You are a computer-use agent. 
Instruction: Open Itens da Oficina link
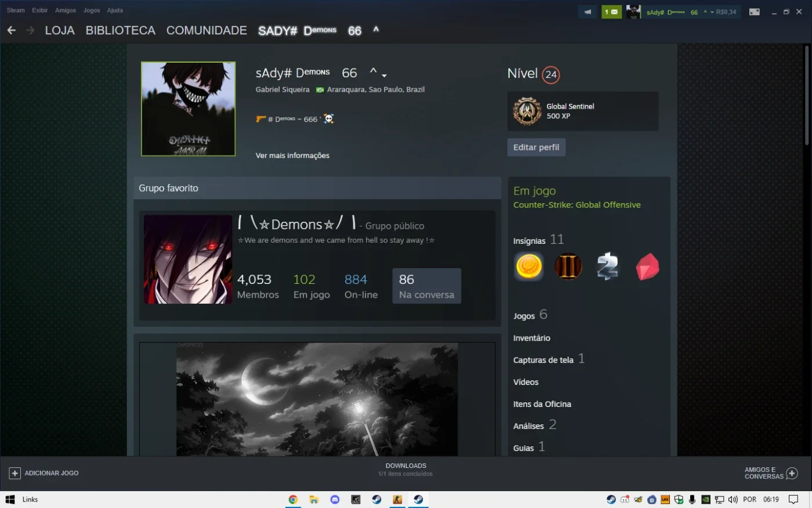tap(542, 404)
